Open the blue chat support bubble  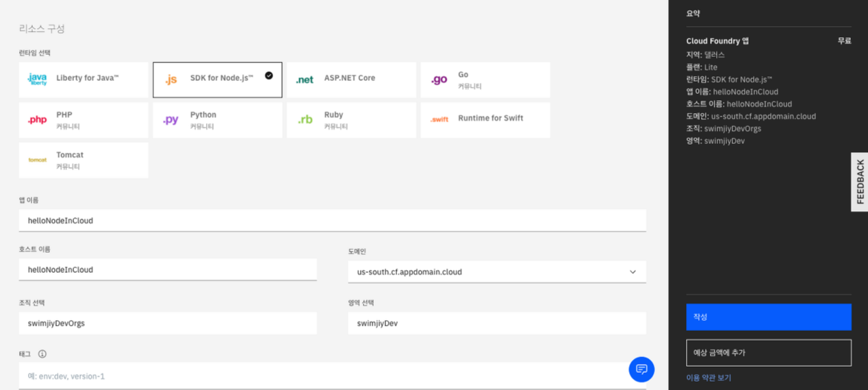click(641, 369)
